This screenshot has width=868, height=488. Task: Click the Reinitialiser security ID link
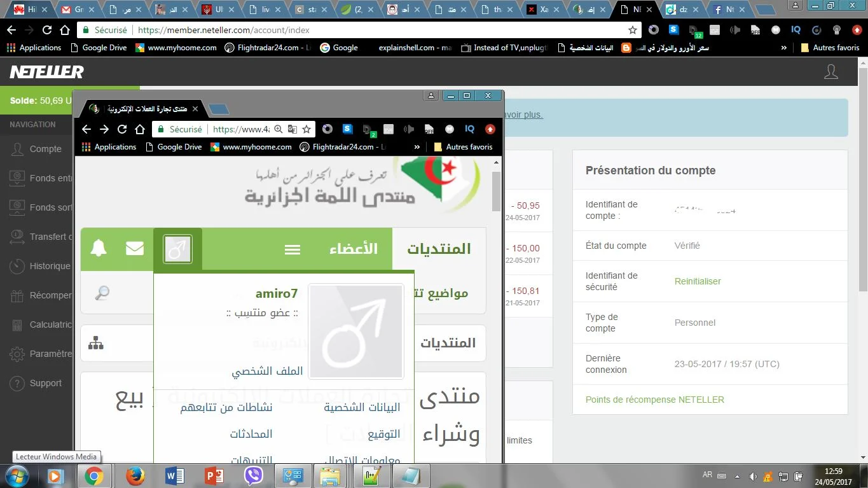[698, 281]
